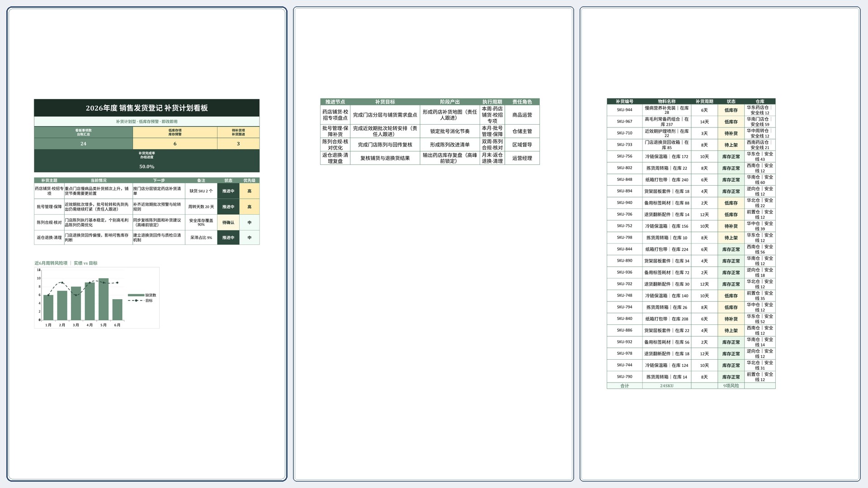
Task: Click the 推进节点 column header
Action: 335,102
